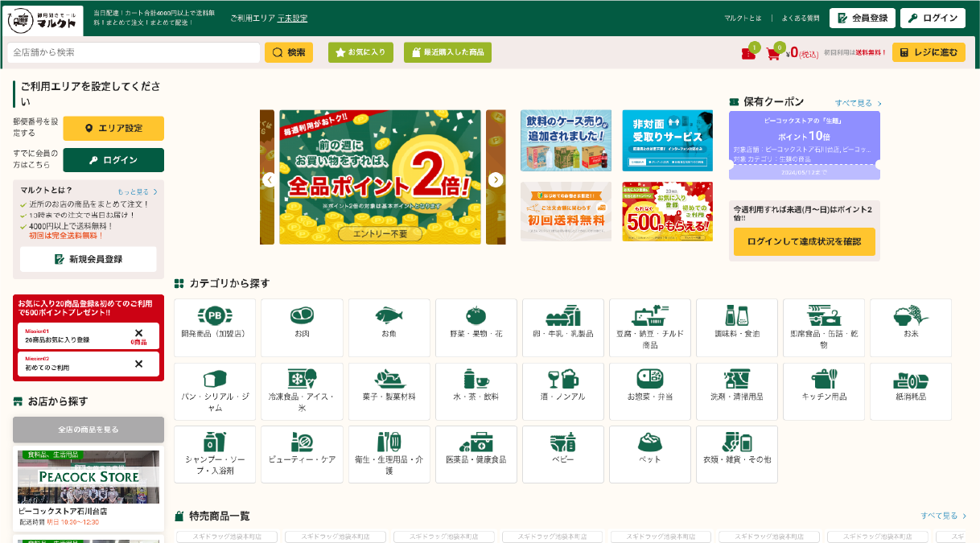This screenshot has width=980, height=543.
Task: Open Mission02 初めてのご利用 row
Action: coord(89,364)
